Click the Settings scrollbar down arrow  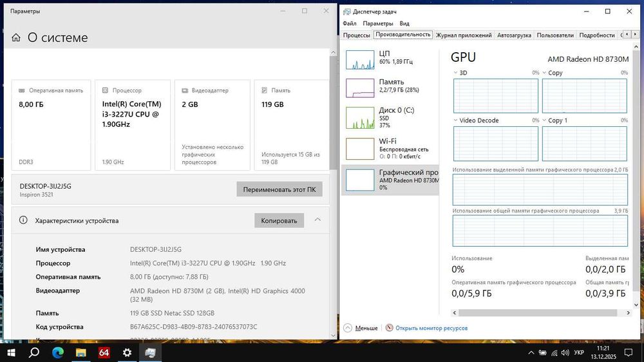(x=333, y=336)
